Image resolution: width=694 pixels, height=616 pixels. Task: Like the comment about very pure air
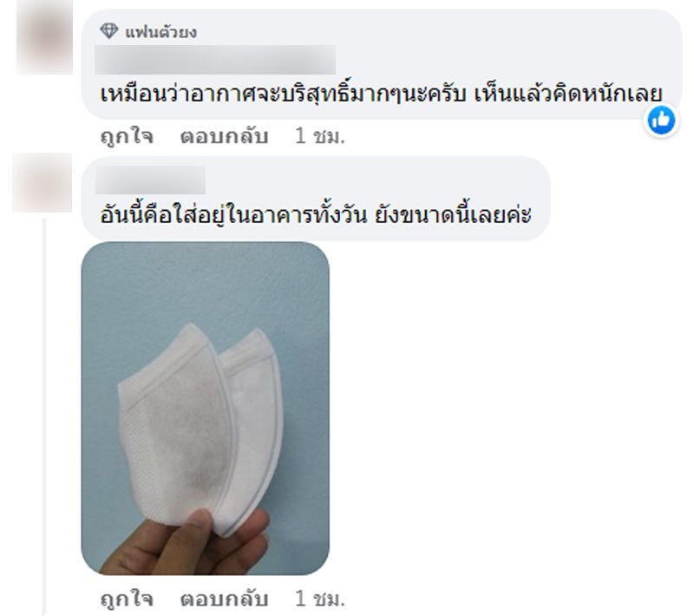[127, 136]
